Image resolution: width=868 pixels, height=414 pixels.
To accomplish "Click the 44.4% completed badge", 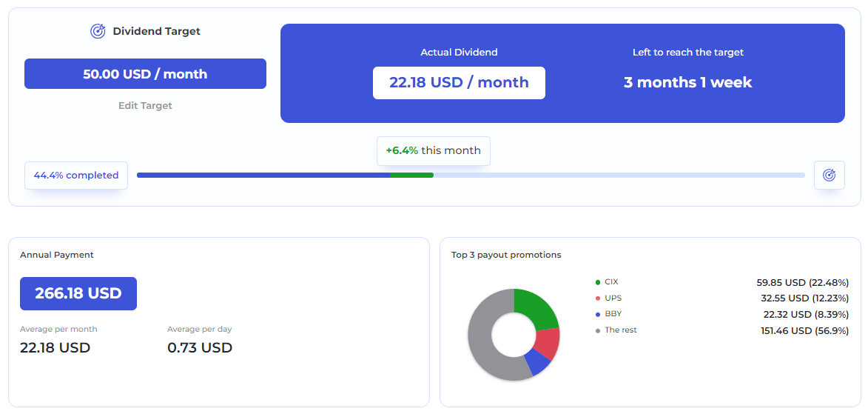I will 76,175.
